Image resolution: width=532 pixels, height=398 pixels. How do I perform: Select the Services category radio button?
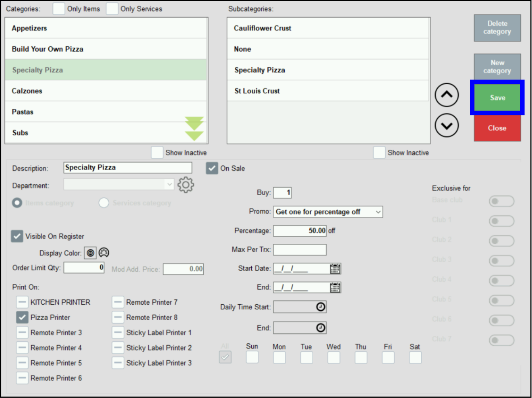tap(104, 203)
